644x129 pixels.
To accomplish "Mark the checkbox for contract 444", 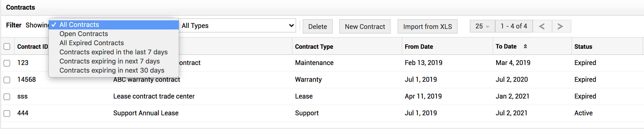I will 7,113.
